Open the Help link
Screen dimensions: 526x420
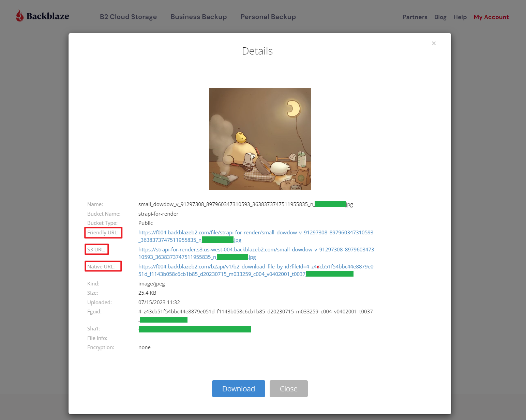(460, 17)
